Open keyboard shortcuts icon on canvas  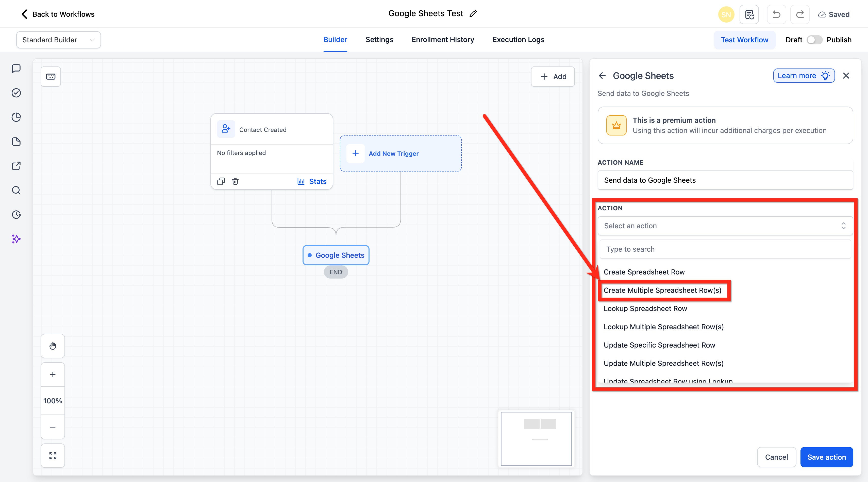coord(51,76)
